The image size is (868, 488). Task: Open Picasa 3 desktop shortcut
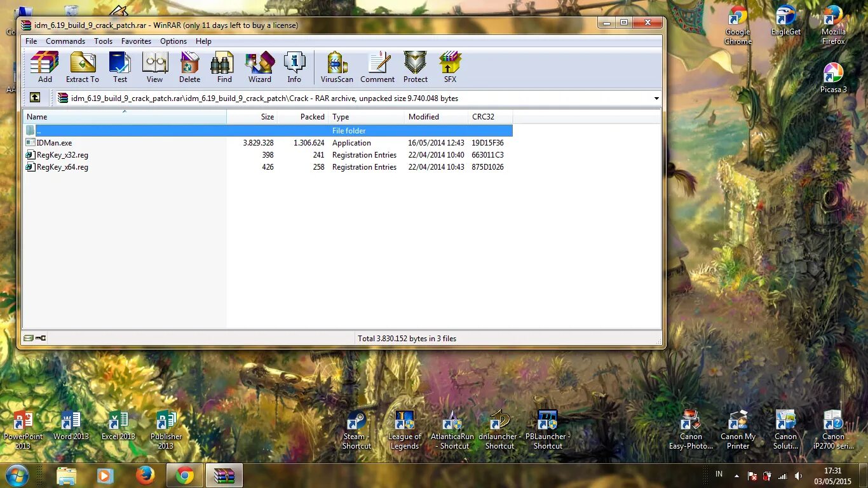(x=834, y=78)
